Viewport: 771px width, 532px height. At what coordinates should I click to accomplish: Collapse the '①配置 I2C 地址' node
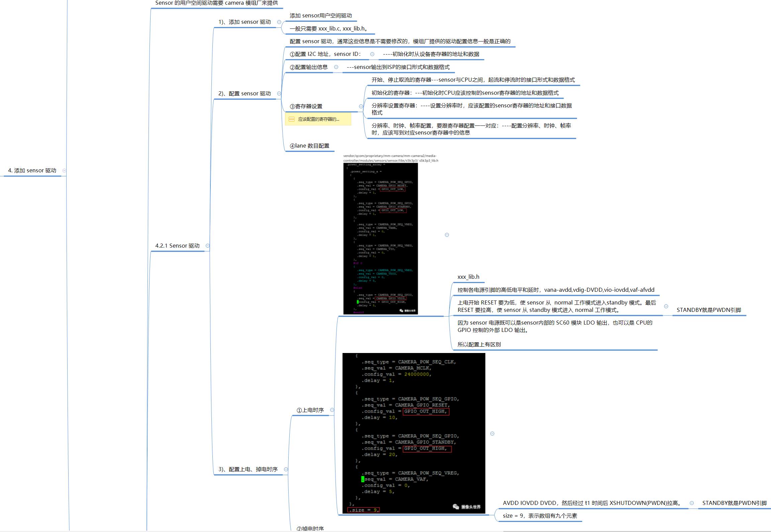pyautogui.click(x=372, y=54)
